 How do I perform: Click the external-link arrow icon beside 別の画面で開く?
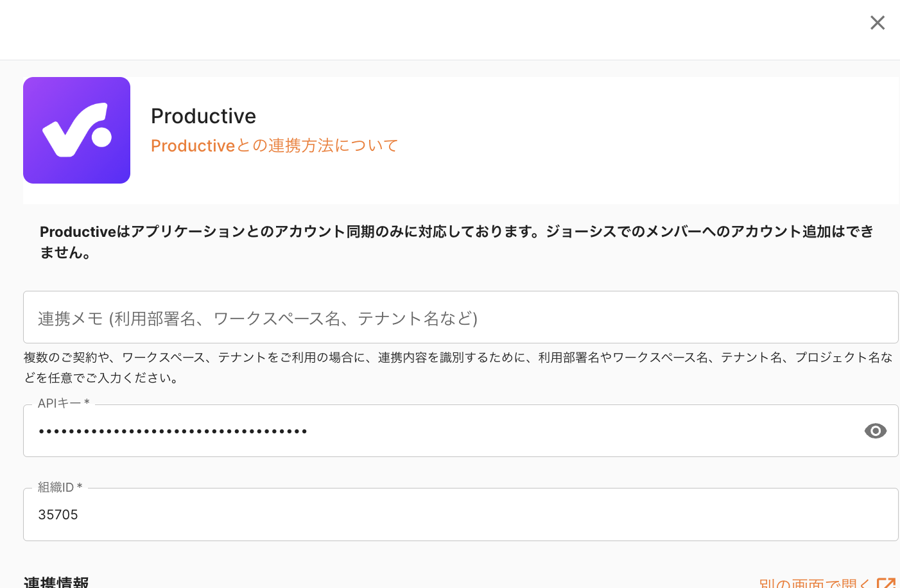886,583
